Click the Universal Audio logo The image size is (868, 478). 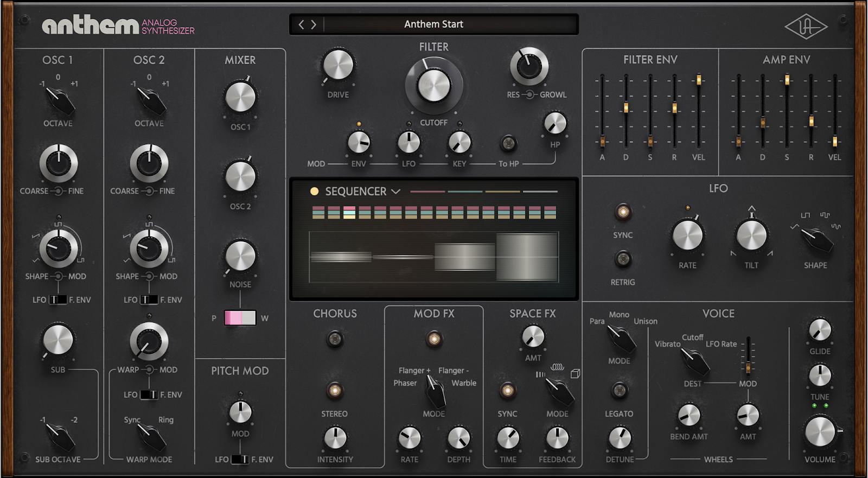pos(806,27)
